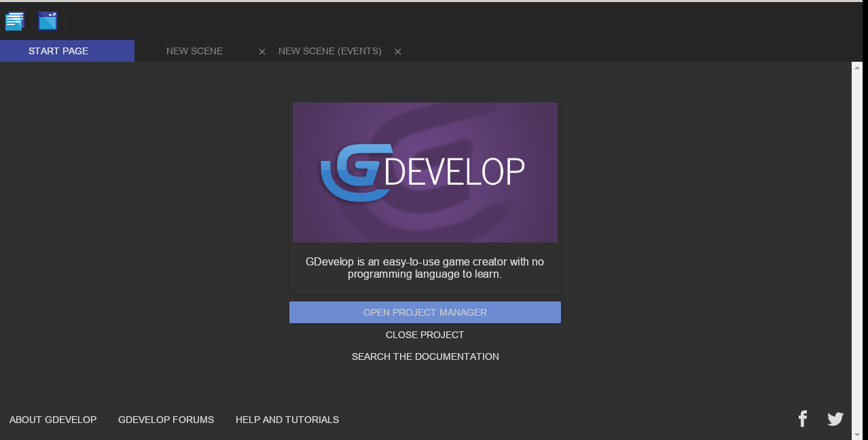Click Search the Documentation
The height and width of the screenshot is (440, 868).
(x=425, y=356)
